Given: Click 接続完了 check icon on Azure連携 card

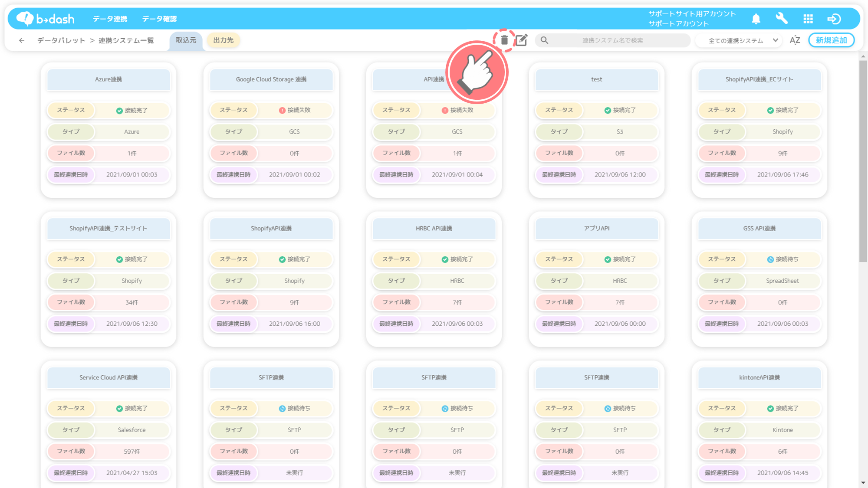Looking at the screenshot, I should [x=119, y=111].
